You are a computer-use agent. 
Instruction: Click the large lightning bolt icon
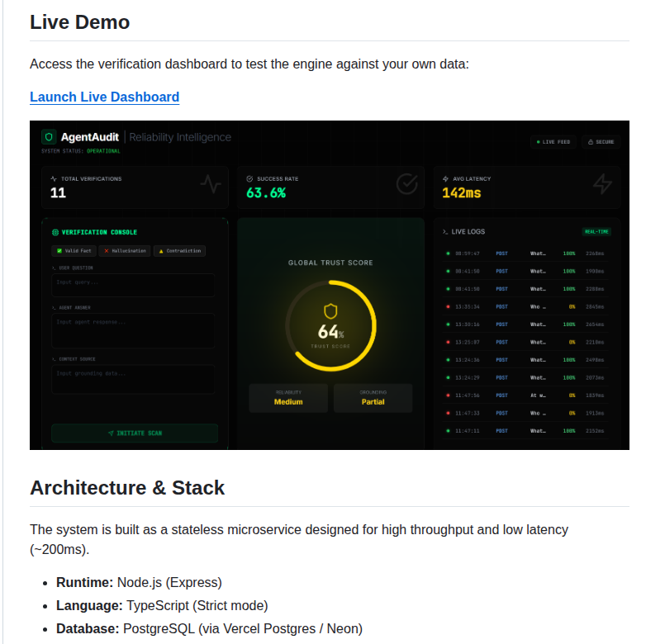pos(603,183)
